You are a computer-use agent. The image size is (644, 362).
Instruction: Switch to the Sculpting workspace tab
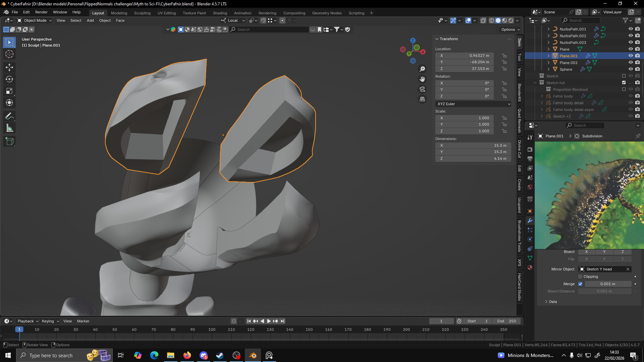[142, 13]
